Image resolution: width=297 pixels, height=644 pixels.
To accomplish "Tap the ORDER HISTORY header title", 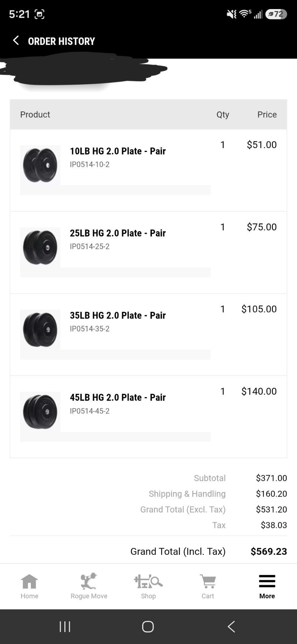I will 61,41.
